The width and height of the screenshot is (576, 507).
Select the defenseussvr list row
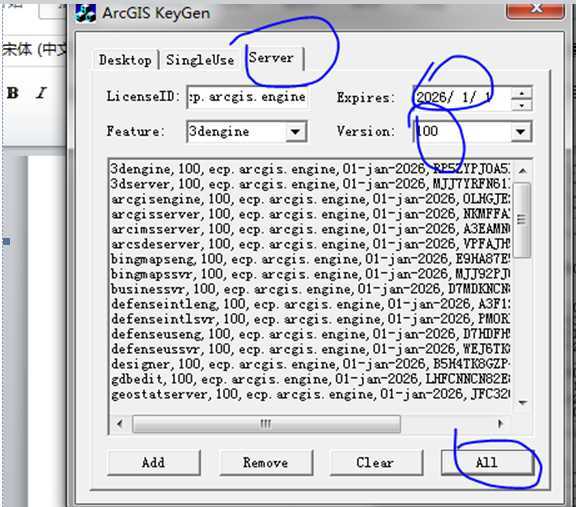click(310, 349)
